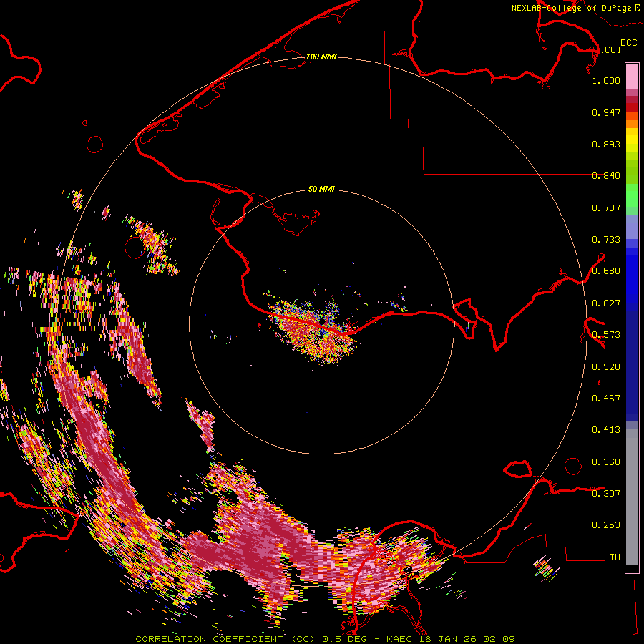Image resolution: width=644 pixels, height=644 pixels.
Task: Click the 50 NMI range ring label
Action: coord(321,189)
